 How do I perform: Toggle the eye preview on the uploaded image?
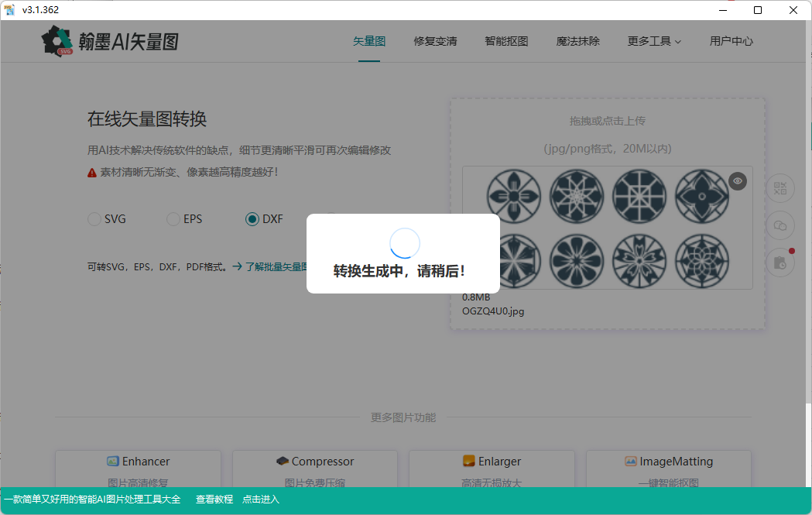pos(737,180)
